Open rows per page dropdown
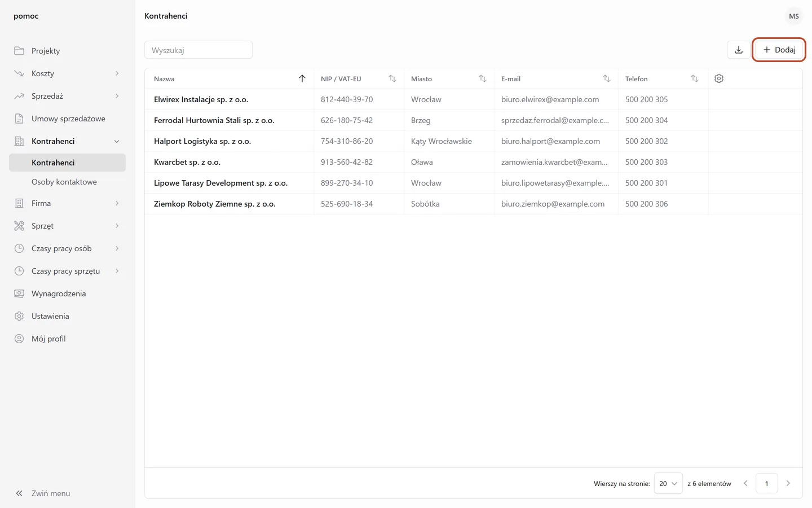Screen dimensions: 812x508 668,483
